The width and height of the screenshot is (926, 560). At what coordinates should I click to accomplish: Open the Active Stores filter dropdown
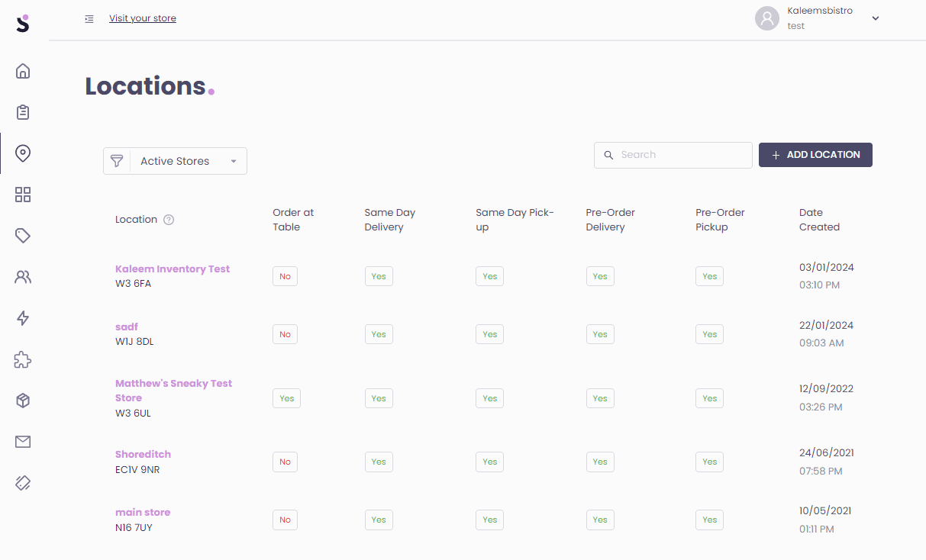(189, 161)
